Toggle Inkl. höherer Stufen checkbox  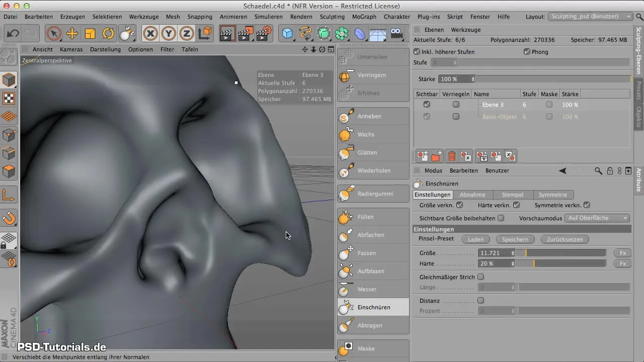[417, 52]
